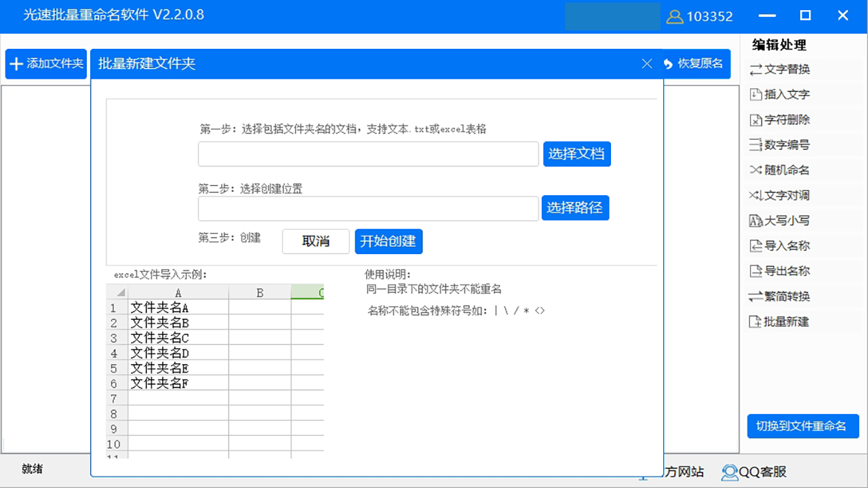Click the 批量新建 batch create icon
This screenshot has height=488, width=868.
pos(755,322)
